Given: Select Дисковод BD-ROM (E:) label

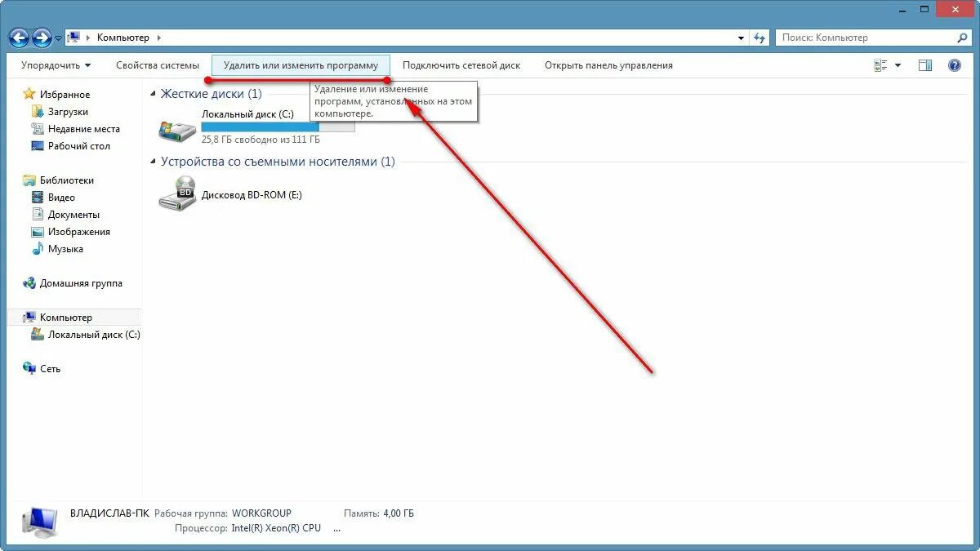Looking at the screenshot, I should (x=252, y=195).
